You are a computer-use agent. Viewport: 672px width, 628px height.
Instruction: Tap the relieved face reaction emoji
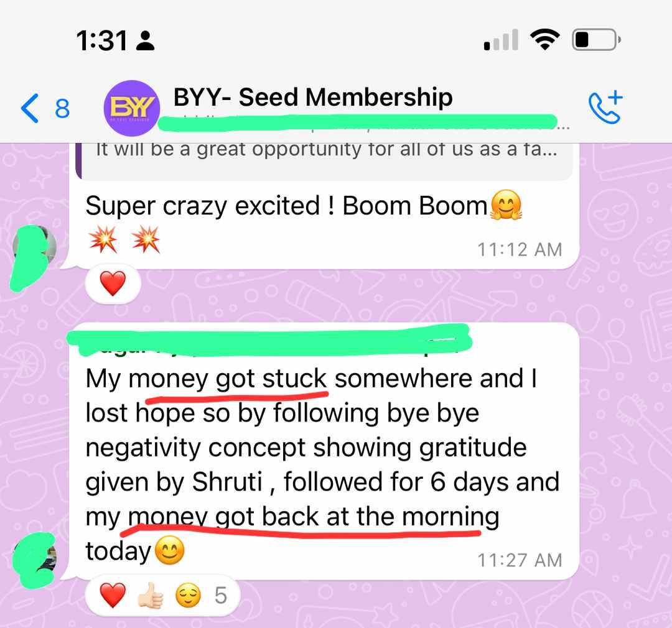point(188,596)
